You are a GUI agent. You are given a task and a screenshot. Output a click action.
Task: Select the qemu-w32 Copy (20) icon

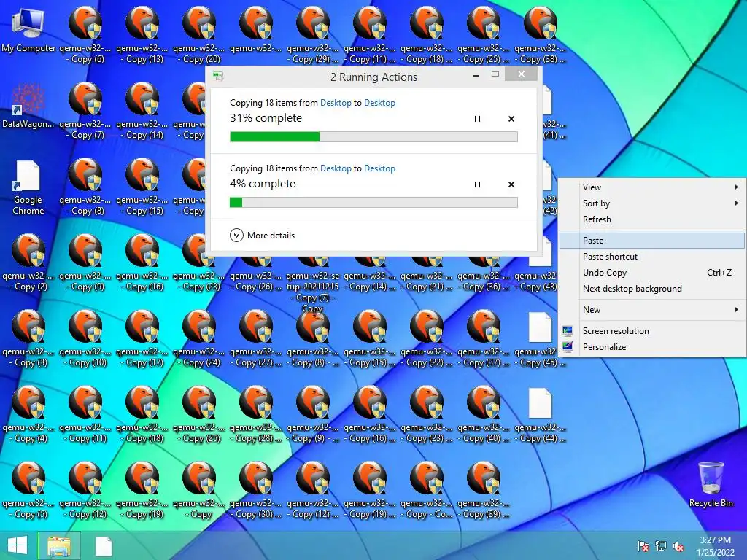pyautogui.click(x=198, y=35)
